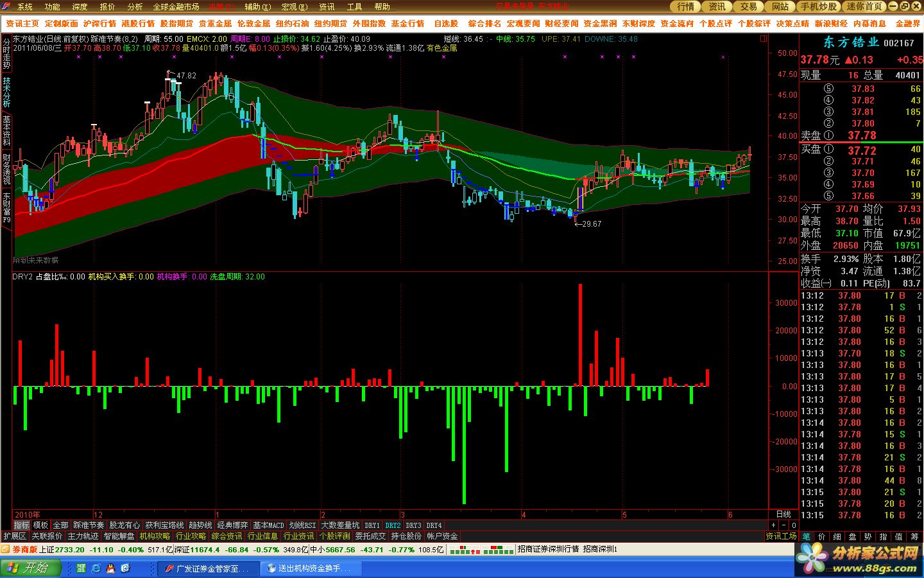Open the 报价 menu
This screenshot has width=924, height=578.
click(107, 6)
